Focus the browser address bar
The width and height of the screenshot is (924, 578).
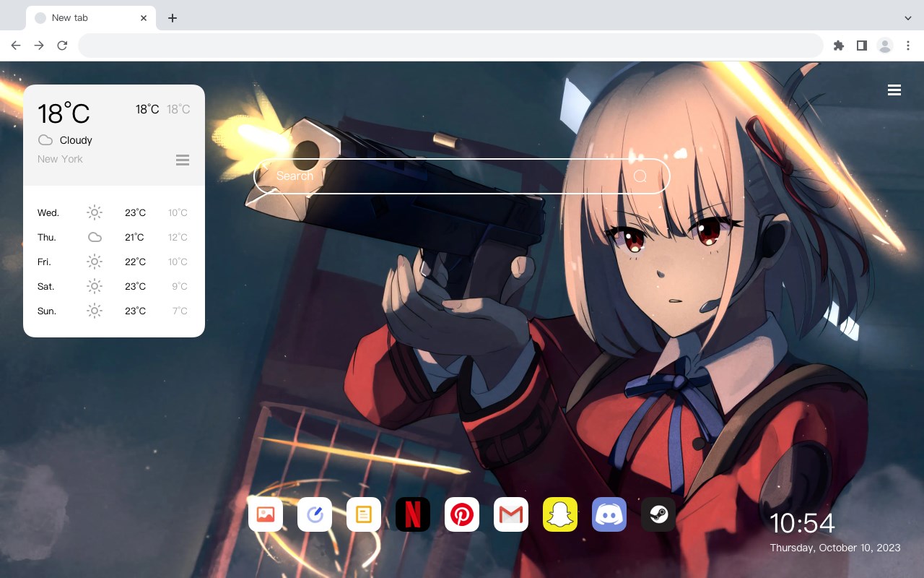point(450,46)
